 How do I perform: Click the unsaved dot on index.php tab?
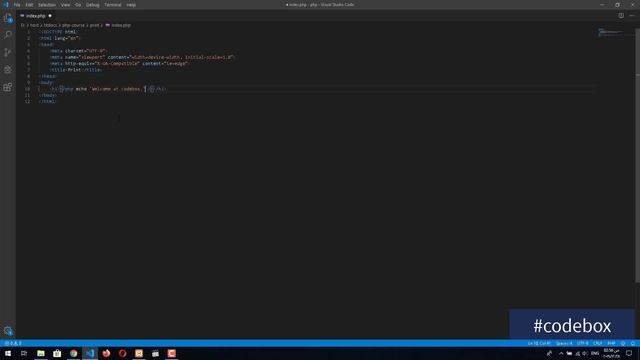50,16
